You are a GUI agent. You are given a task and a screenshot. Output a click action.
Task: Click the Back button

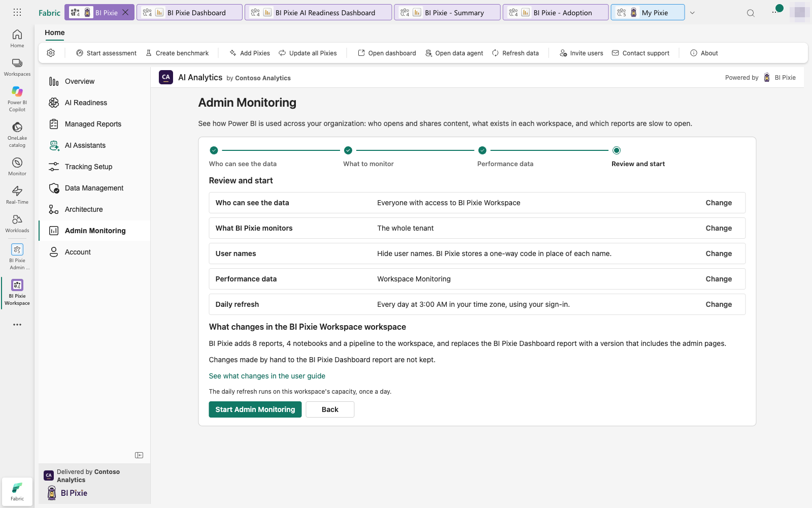point(330,409)
